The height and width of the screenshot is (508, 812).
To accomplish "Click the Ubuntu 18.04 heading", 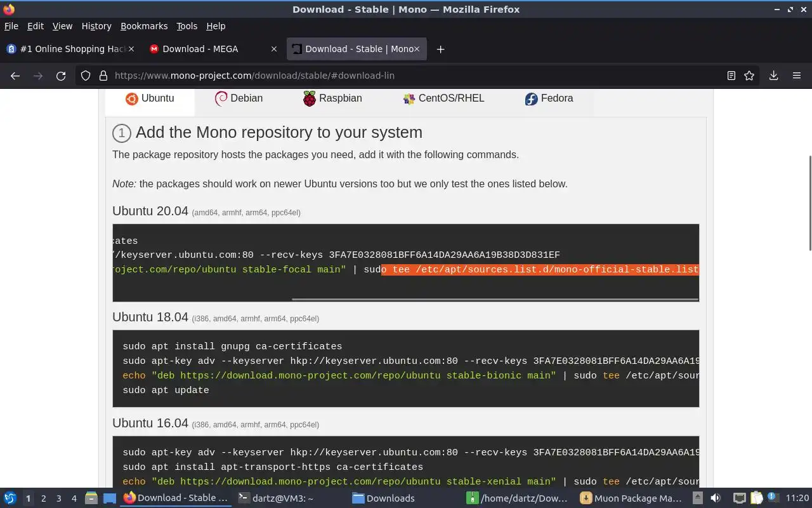I will [x=150, y=317].
